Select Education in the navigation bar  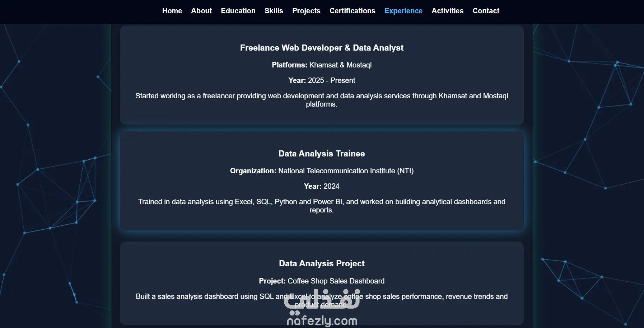(238, 11)
